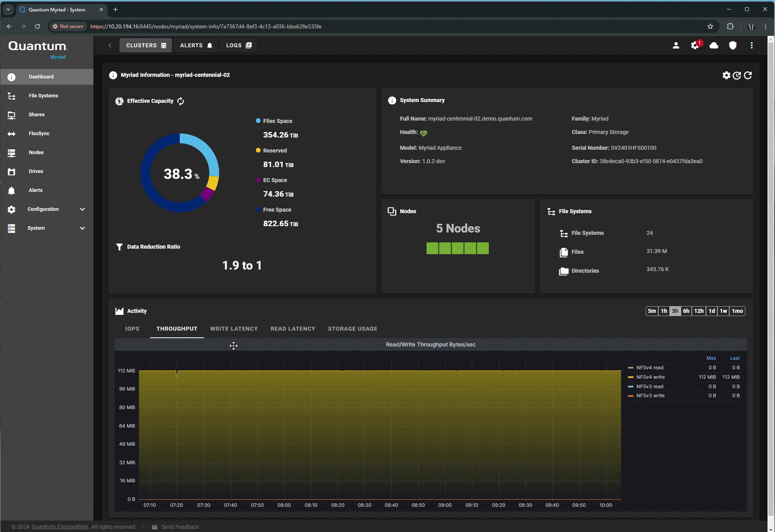Click the 5 Nodes heading
This screenshot has width=775, height=532.
(458, 229)
